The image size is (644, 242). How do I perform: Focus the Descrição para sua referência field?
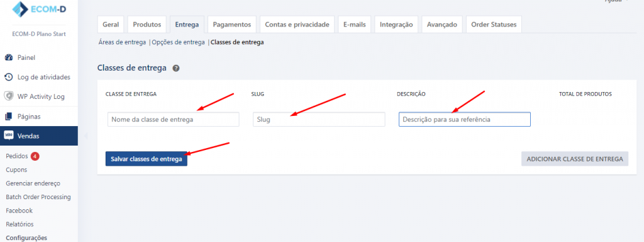point(465,119)
